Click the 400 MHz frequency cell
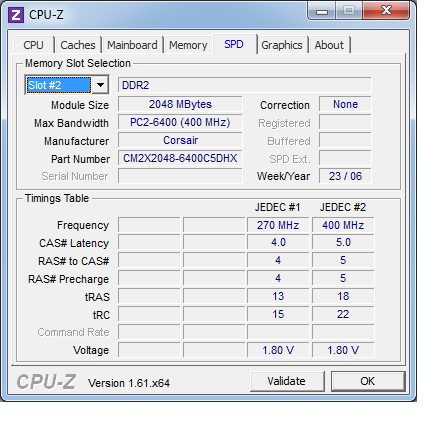Image resolution: width=438 pixels, height=424 pixels. (x=343, y=225)
